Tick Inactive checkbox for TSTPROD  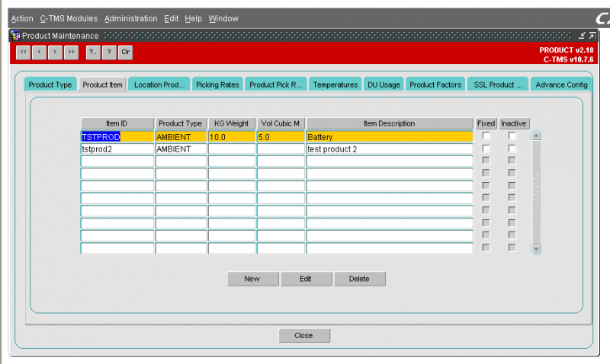click(512, 136)
